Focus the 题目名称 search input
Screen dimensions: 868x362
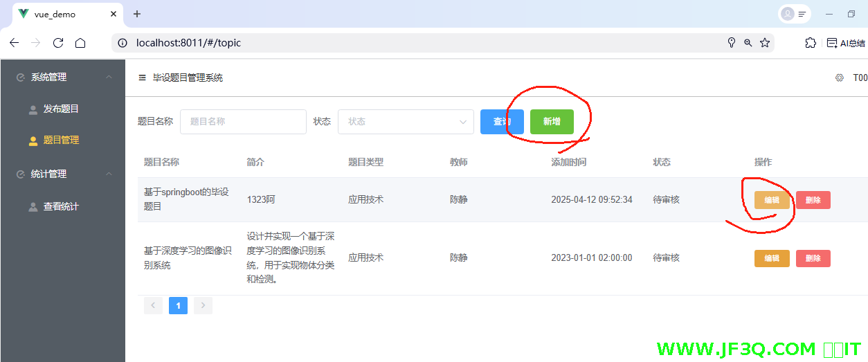click(243, 121)
